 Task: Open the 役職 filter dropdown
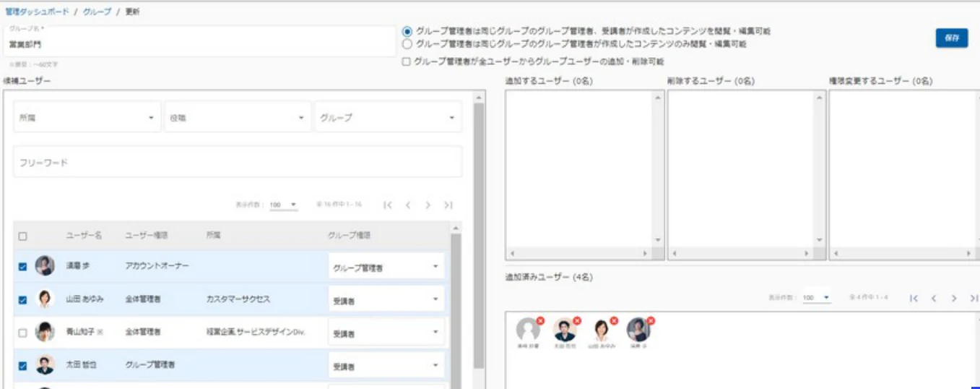pyautogui.click(x=238, y=117)
